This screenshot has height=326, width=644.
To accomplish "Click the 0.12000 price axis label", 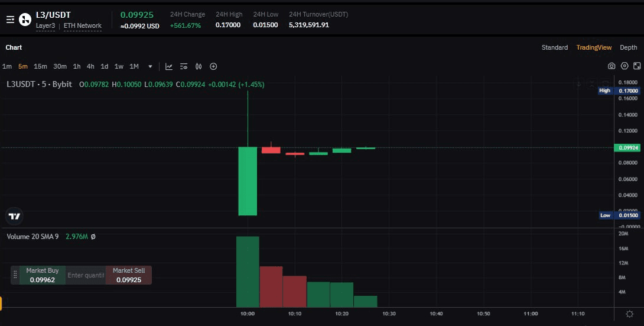I will [x=628, y=131].
